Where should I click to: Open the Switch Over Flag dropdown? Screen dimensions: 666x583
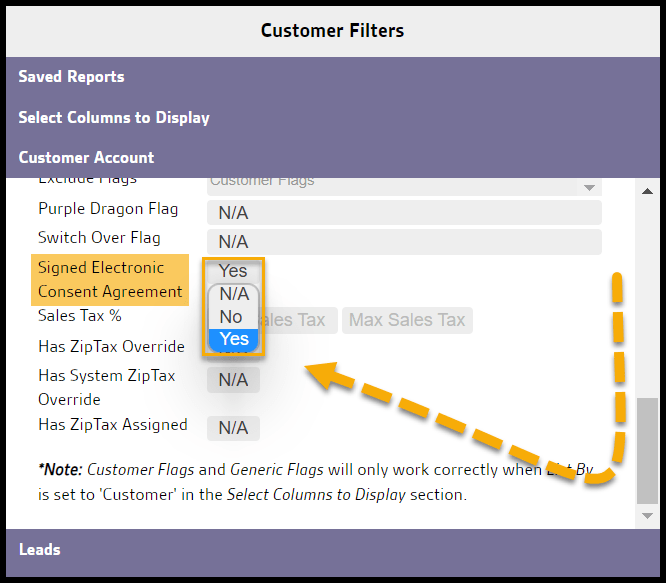click(x=403, y=242)
